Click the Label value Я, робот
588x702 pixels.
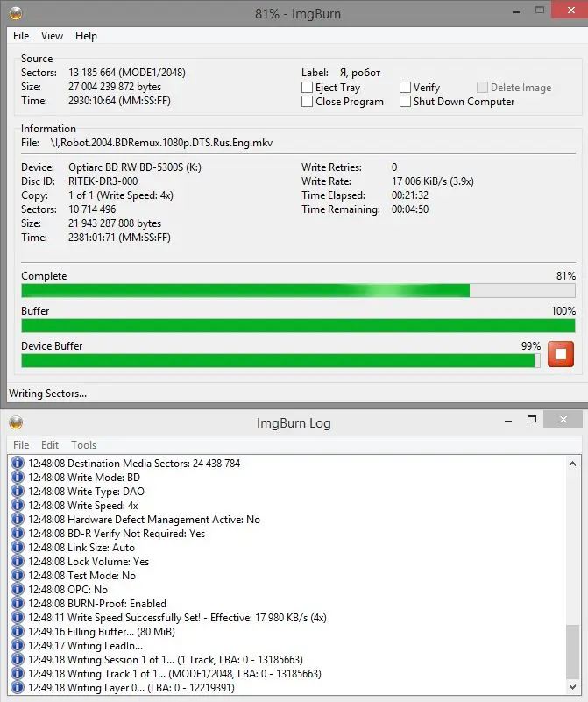360,73
